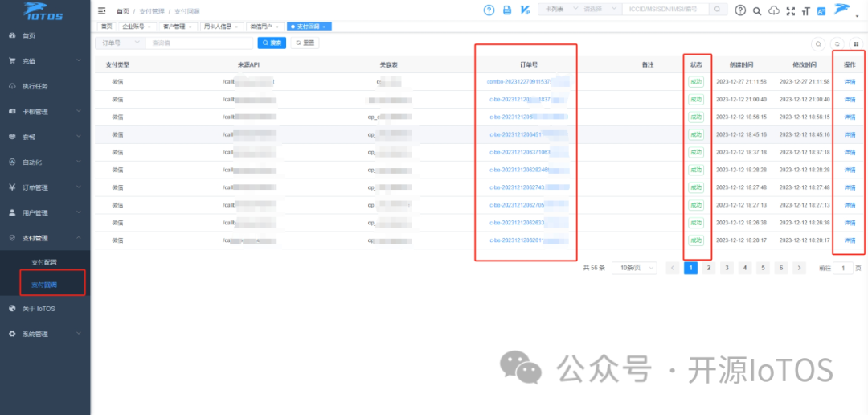Expand the 系统管理 sidebar menu
Screen dimensions: 868x415
point(45,334)
